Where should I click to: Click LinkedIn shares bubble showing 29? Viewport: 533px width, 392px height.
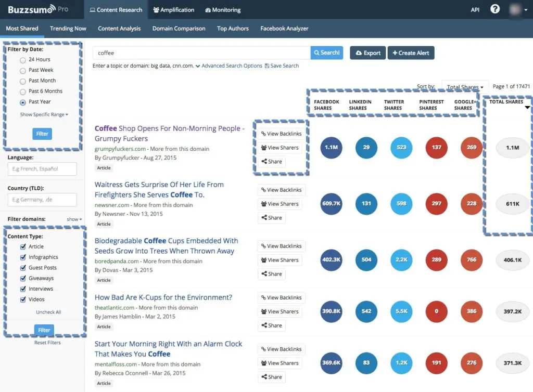click(366, 148)
